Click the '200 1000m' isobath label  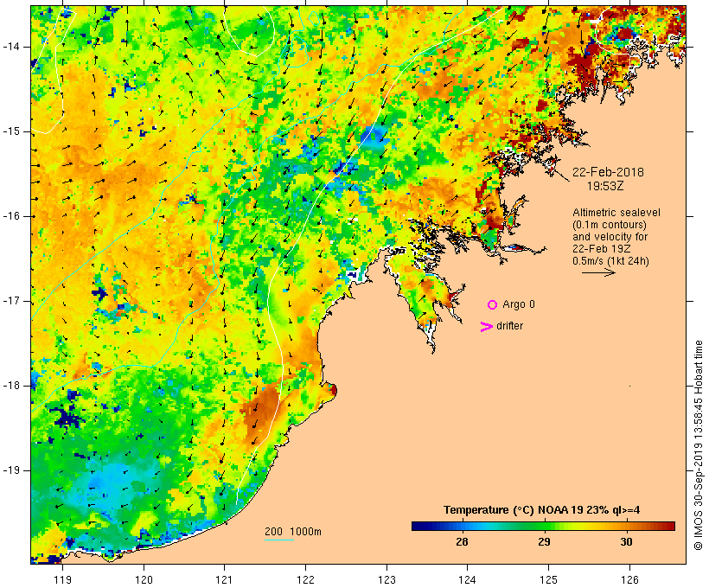pos(293,532)
